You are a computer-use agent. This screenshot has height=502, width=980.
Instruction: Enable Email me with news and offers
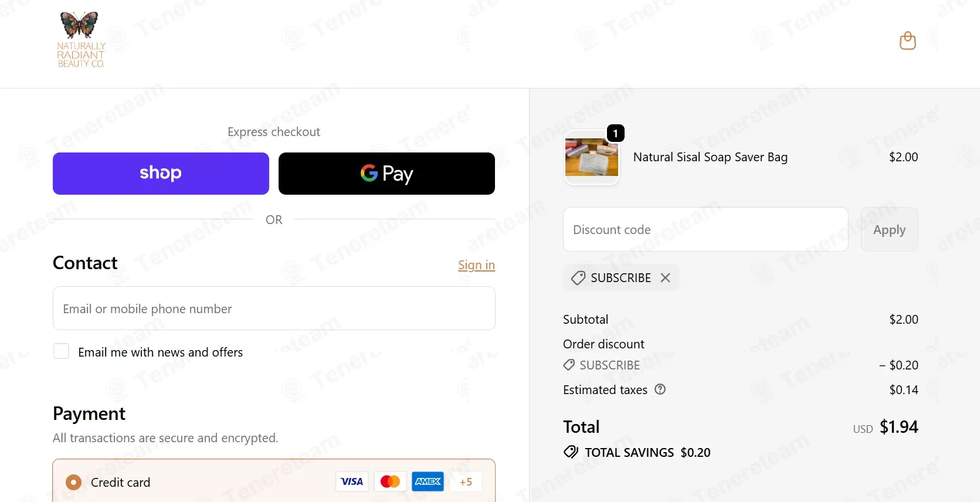pyautogui.click(x=62, y=351)
